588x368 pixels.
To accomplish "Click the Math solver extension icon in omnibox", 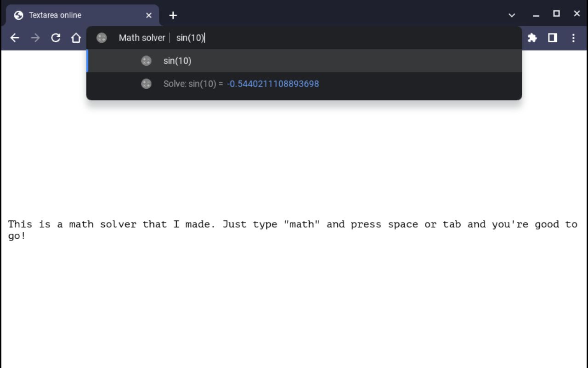I will [x=102, y=38].
